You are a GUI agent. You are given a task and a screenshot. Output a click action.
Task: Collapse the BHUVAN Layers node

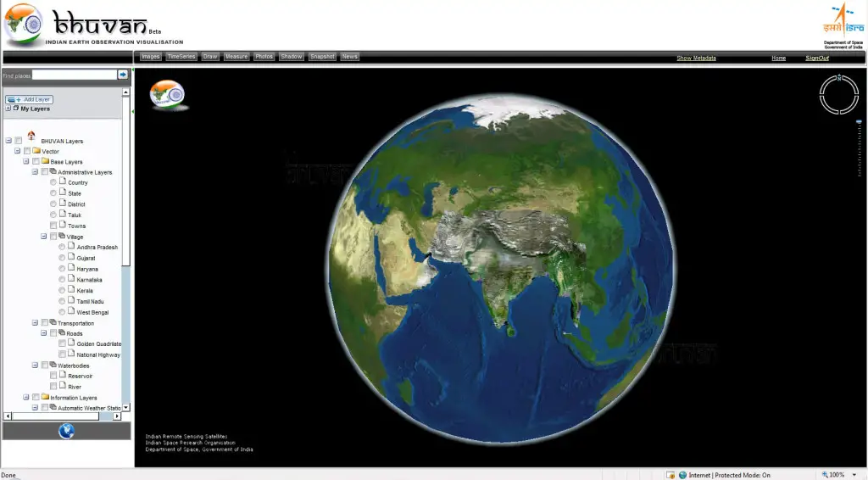tap(8, 141)
